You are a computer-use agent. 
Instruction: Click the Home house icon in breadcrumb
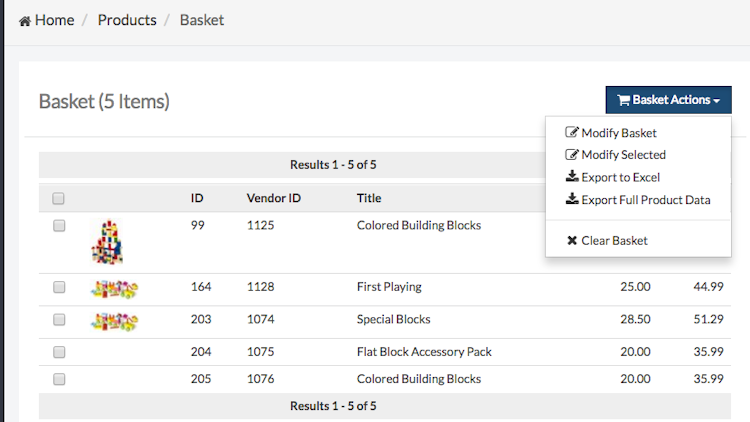(25, 21)
